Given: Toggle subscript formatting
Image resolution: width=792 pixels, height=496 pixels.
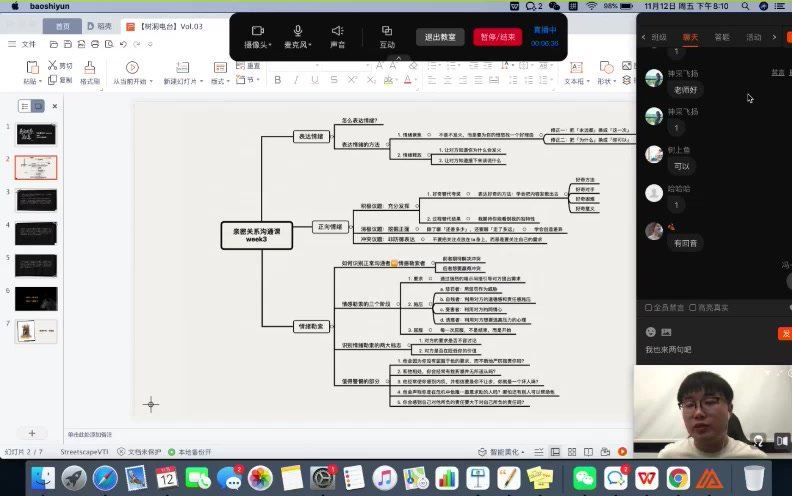Looking at the screenshot, I should pyautogui.click(x=371, y=80).
